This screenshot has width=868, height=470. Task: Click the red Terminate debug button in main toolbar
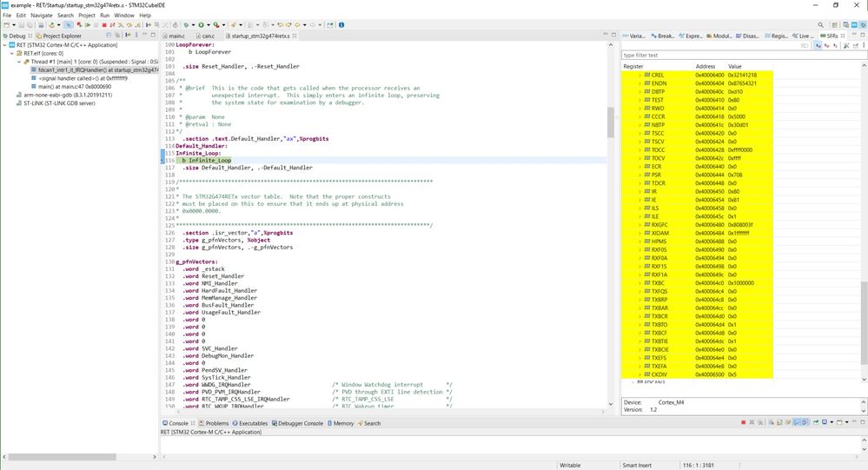(104, 25)
